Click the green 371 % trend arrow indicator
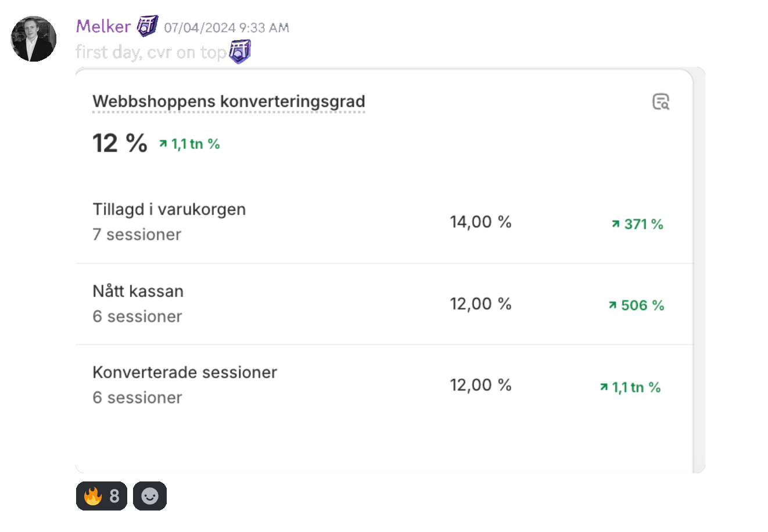This screenshot has width=768, height=532. (637, 224)
